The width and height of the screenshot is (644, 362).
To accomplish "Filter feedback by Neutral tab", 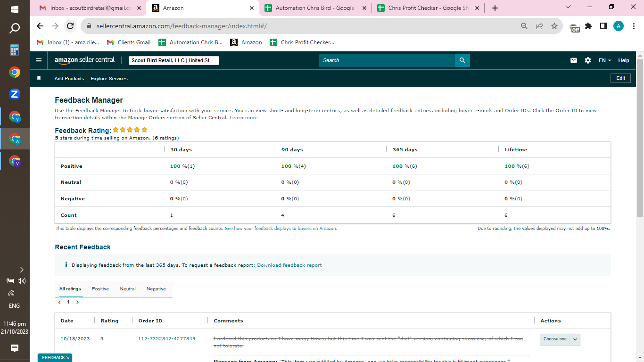I will (128, 289).
